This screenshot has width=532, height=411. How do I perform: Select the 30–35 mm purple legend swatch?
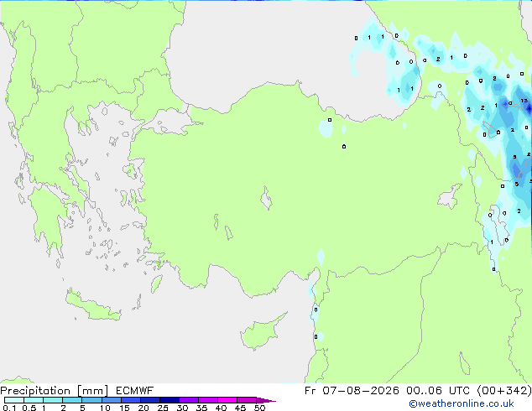click(x=188, y=400)
